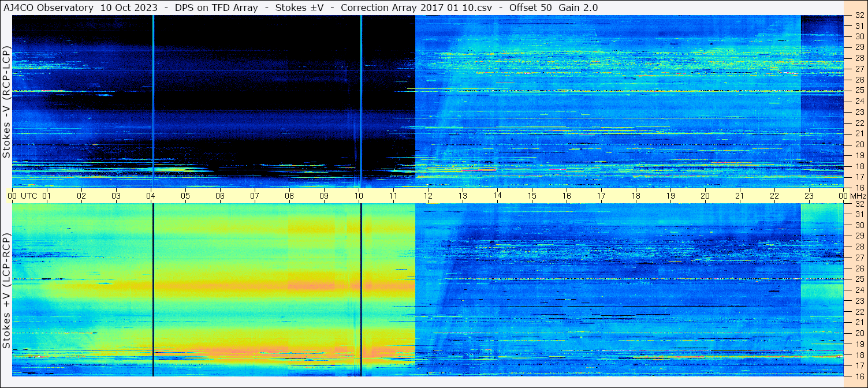Screen dimensions: 868x388
Task: Select the 06 hour tick on time axis
Action: pos(220,196)
